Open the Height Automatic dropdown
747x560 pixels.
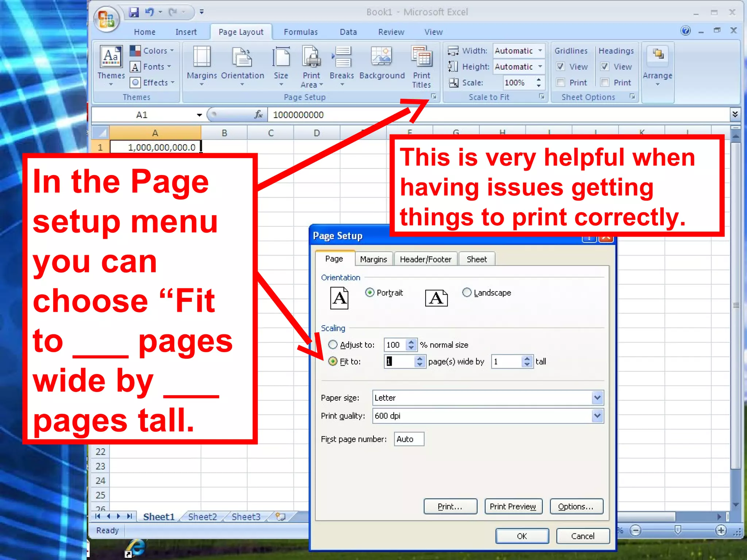coord(540,67)
